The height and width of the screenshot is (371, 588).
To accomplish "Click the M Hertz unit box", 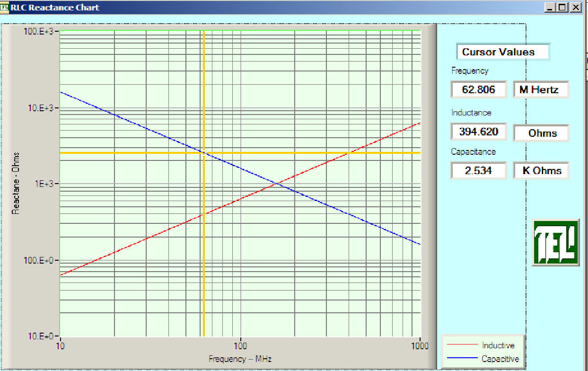I will click(x=541, y=89).
